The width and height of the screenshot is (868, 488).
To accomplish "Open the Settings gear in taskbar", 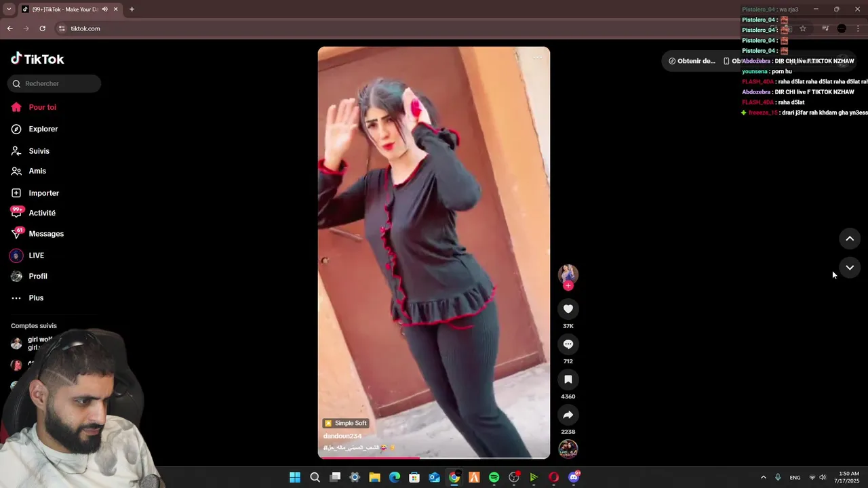I will pos(355,477).
